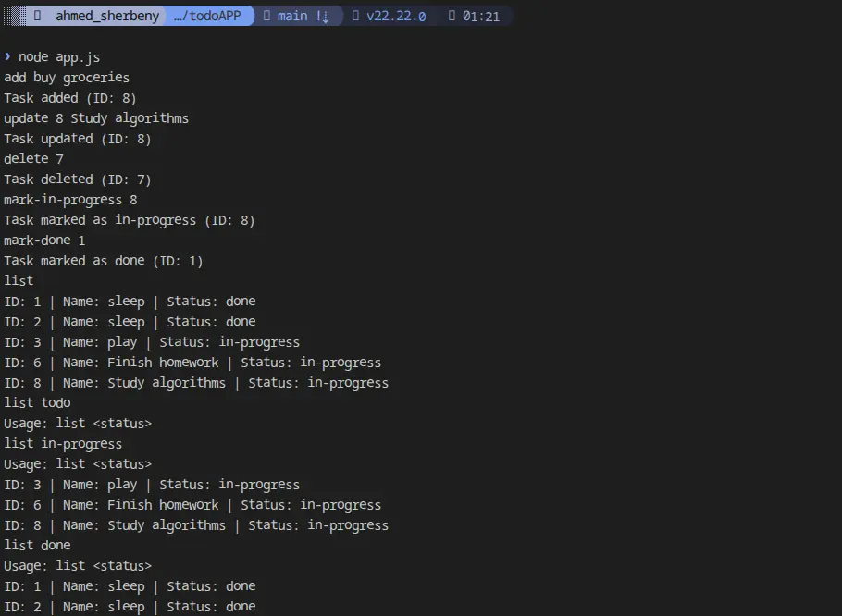Click the Finish homework task row
This screenshot has height=616, width=842.
[x=192, y=362]
